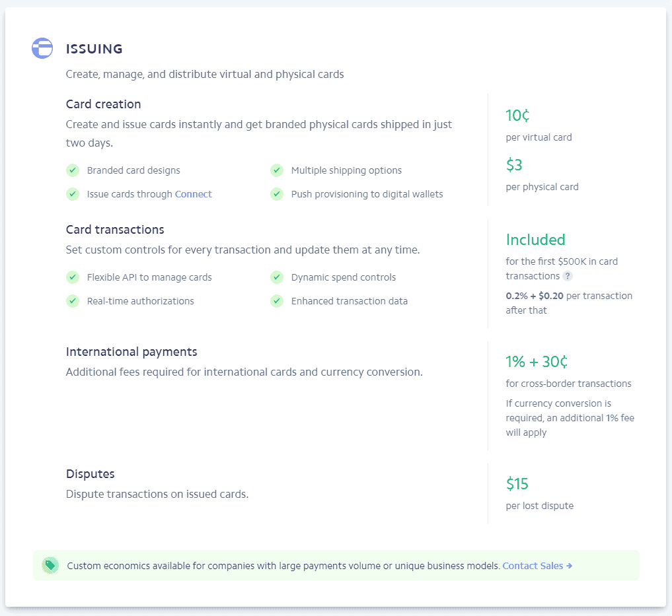The width and height of the screenshot is (672, 616).
Task: Click the Issuing card logo icon
Action: (x=42, y=48)
